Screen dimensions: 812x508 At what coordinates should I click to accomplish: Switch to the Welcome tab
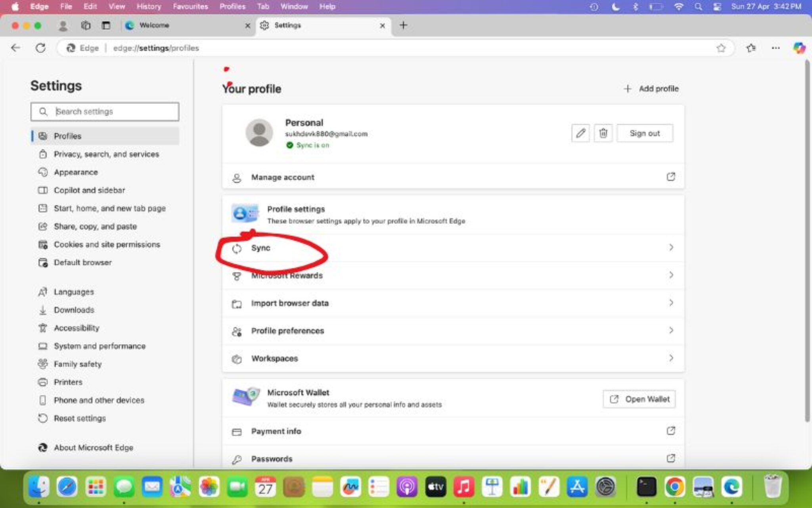tap(155, 25)
